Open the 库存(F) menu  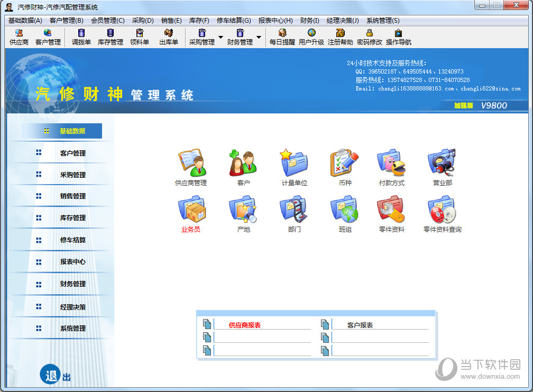click(199, 21)
